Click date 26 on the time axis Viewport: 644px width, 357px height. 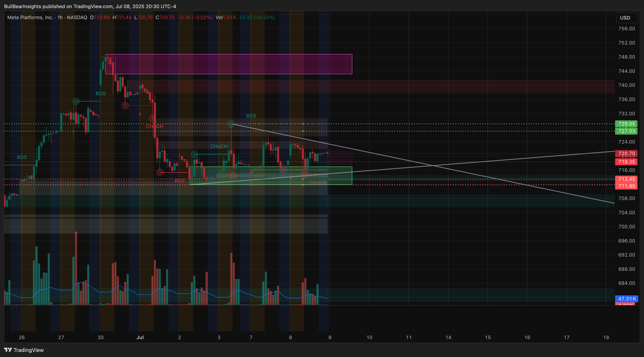tap(22, 337)
